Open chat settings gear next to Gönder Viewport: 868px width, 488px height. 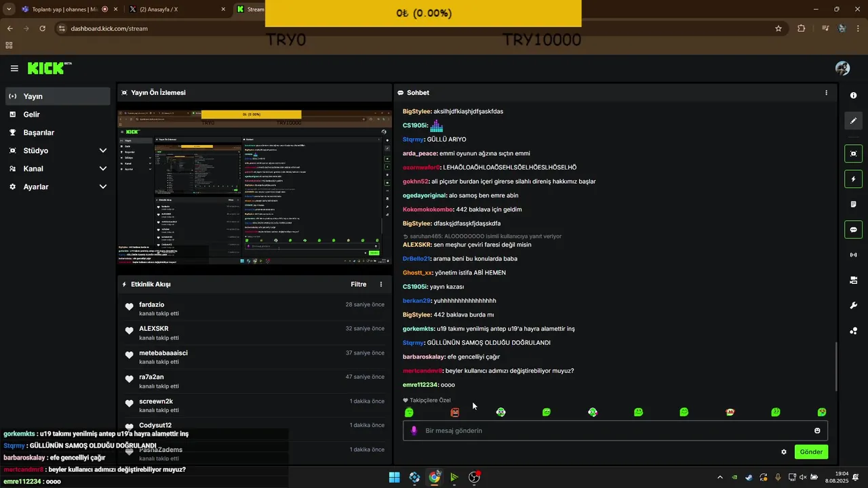tap(784, 452)
